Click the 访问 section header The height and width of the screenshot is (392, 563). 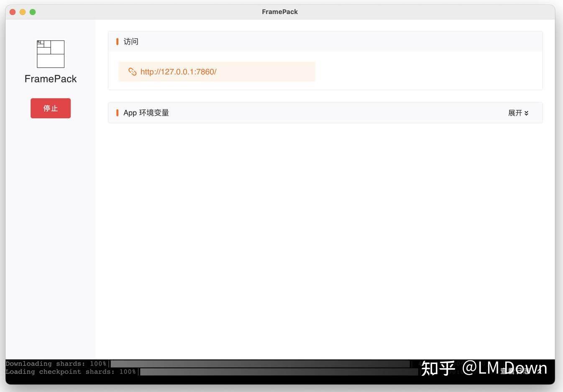click(131, 41)
